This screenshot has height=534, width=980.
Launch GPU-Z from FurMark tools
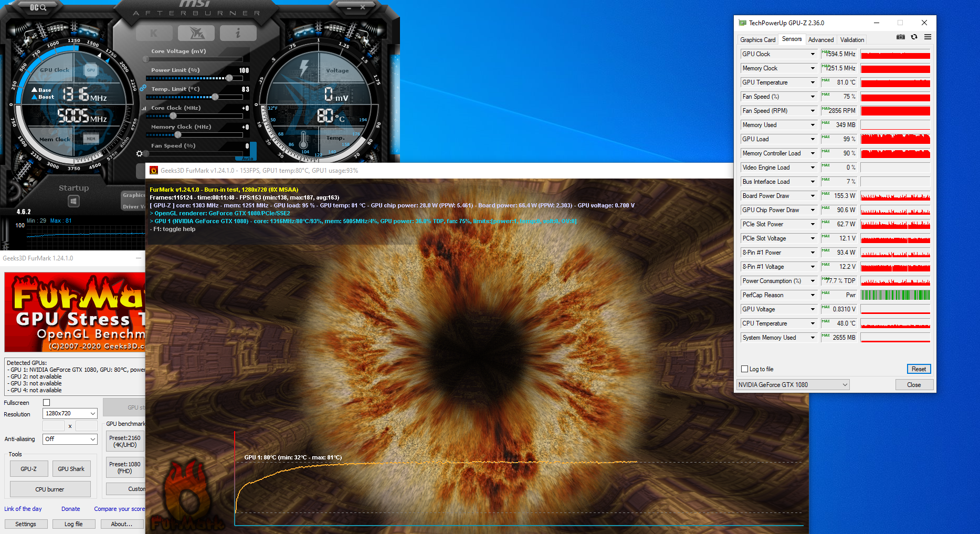pyautogui.click(x=29, y=469)
